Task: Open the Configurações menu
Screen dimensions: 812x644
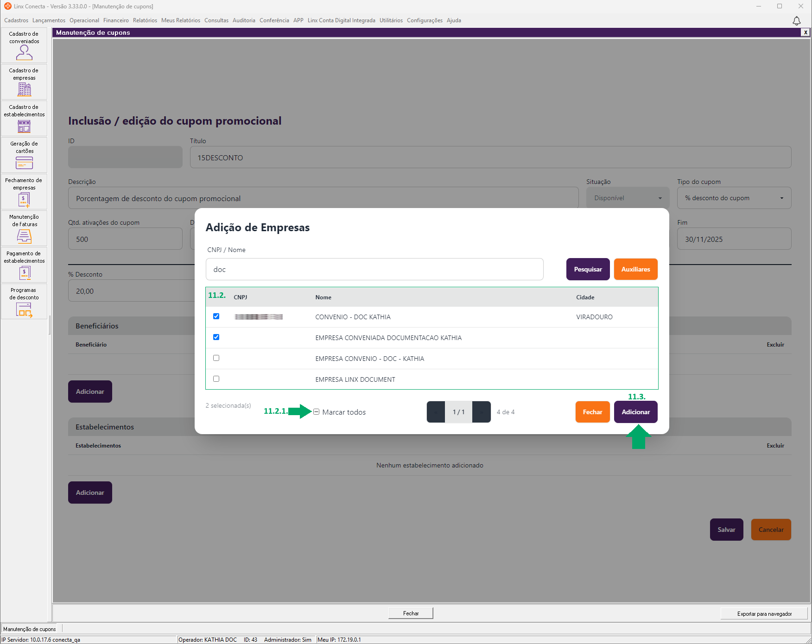Action: coord(425,20)
